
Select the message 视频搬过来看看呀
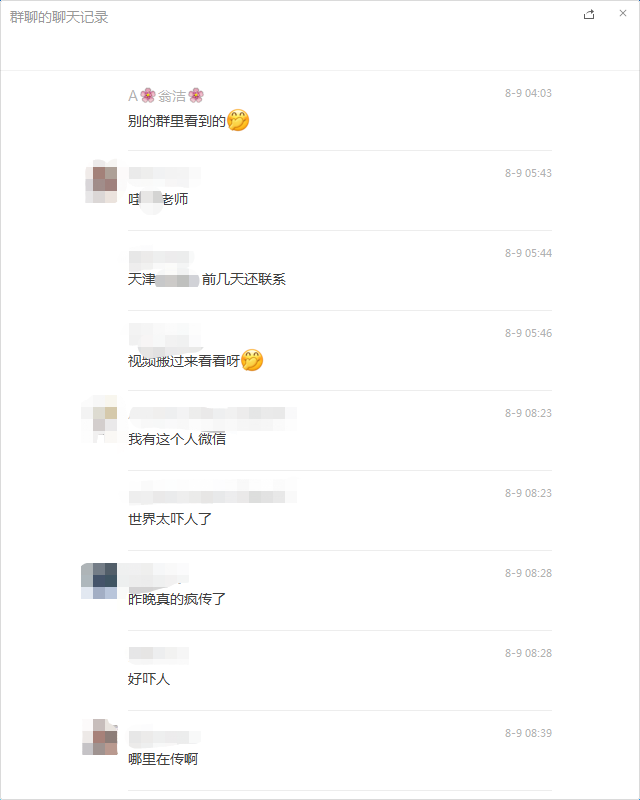tap(184, 360)
